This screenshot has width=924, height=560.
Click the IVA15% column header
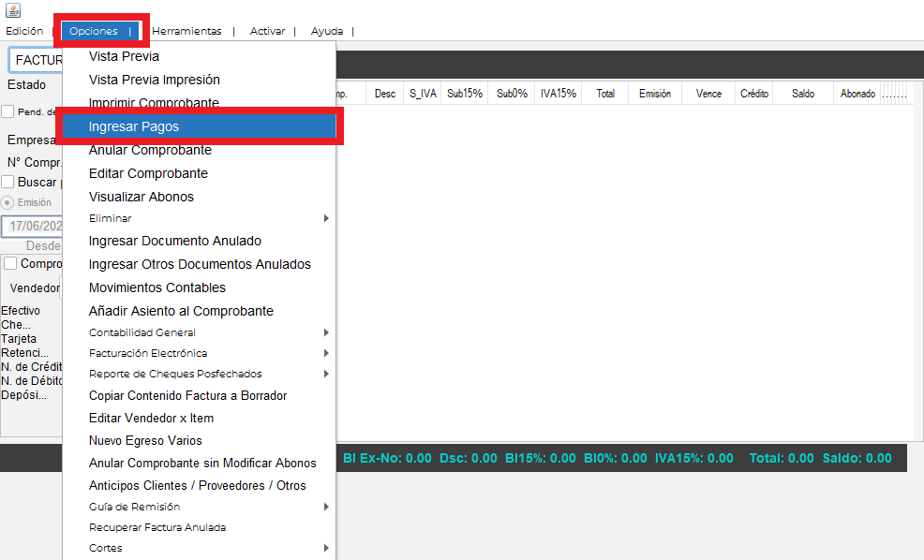coord(558,94)
